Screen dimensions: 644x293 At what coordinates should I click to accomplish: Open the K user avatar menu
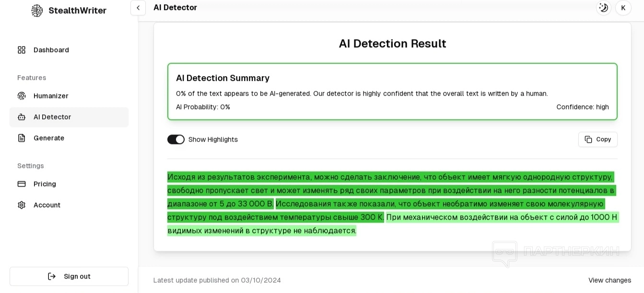click(623, 8)
